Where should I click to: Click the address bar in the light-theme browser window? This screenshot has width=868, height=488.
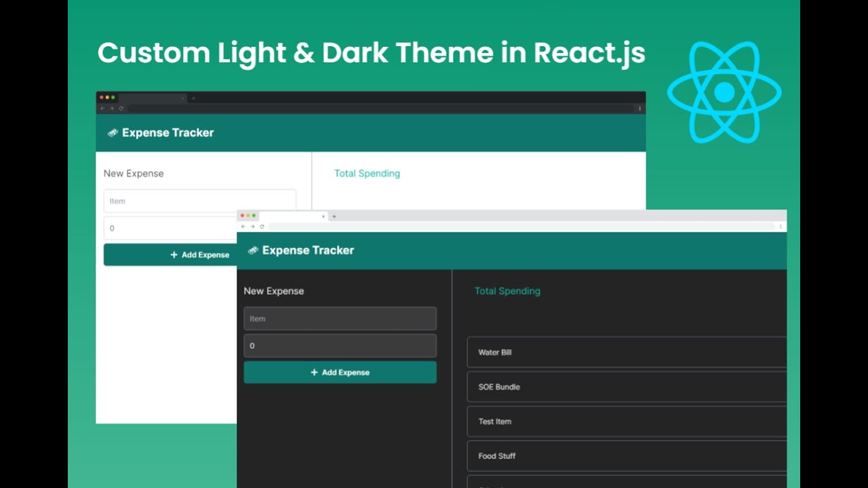point(380,108)
